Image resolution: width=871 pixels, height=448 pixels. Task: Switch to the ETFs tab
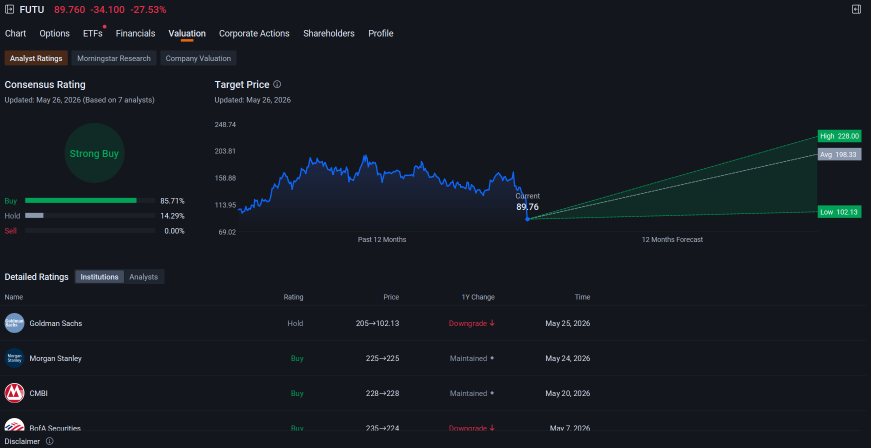coord(93,33)
